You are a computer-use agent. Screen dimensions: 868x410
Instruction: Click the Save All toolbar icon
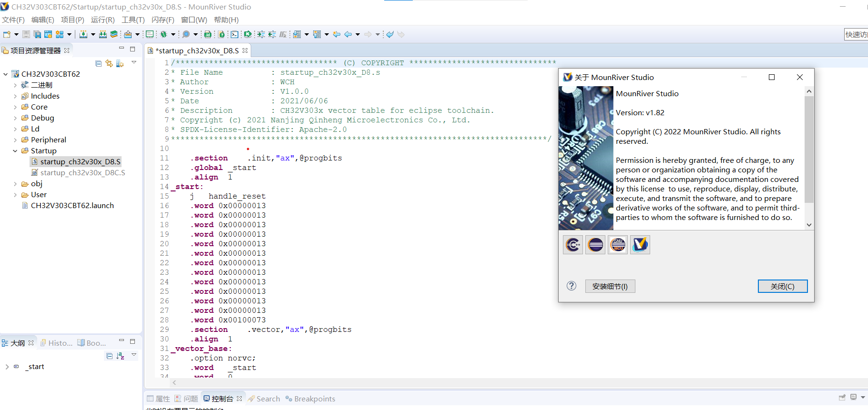tap(37, 34)
